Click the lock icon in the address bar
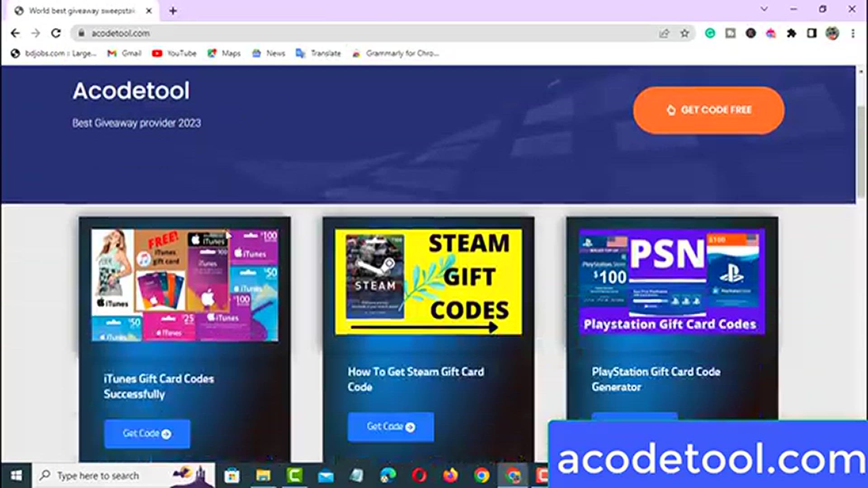 coord(81,33)
